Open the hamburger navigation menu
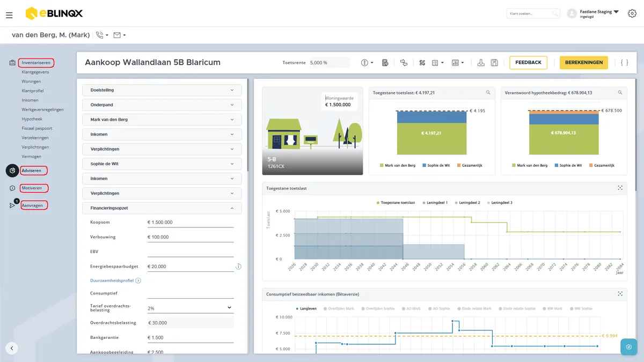644x362 pixels. pyautogui.click(x=9, y=15)
